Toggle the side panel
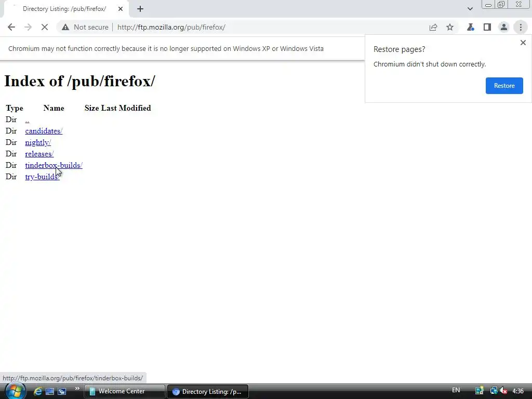 tap(487, 27)
